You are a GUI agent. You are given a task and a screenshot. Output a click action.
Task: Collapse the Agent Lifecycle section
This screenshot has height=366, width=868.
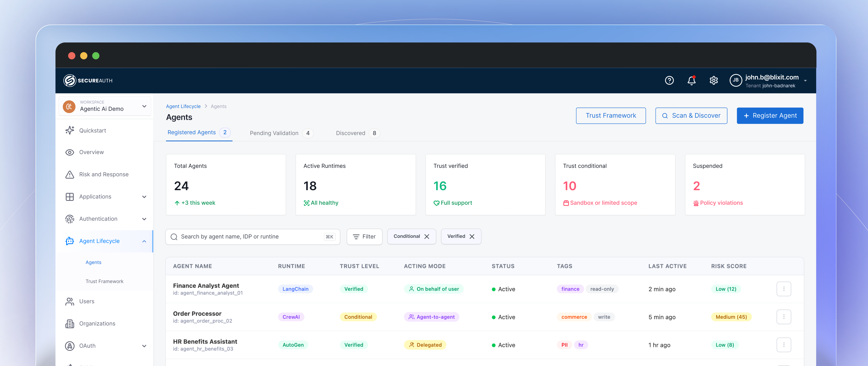[144, 241]
